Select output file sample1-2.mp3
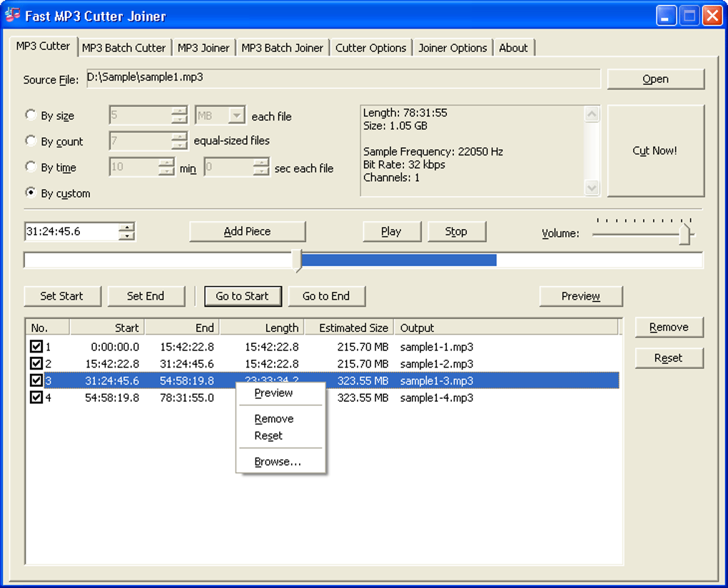Screen dimensions: 728x588 tap(436, 363)
